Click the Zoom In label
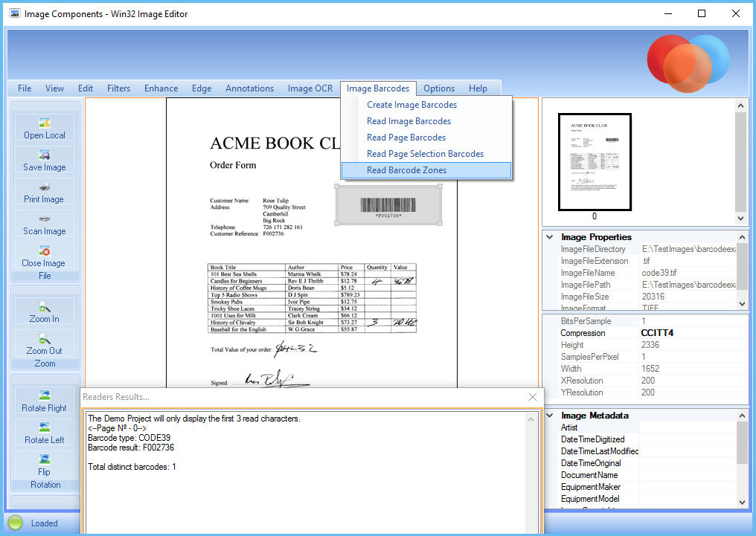This screenshot has width=756, height=536. (45, 319)
